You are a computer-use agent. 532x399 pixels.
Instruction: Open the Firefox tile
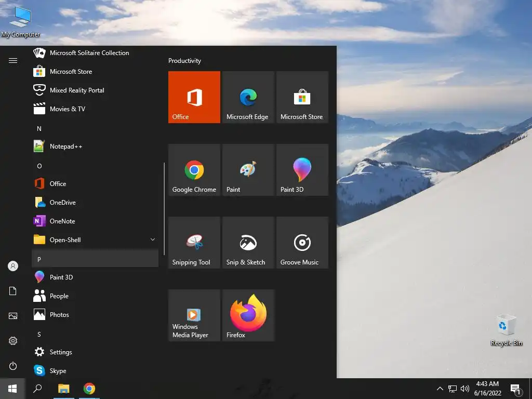[x=248, y=315]
